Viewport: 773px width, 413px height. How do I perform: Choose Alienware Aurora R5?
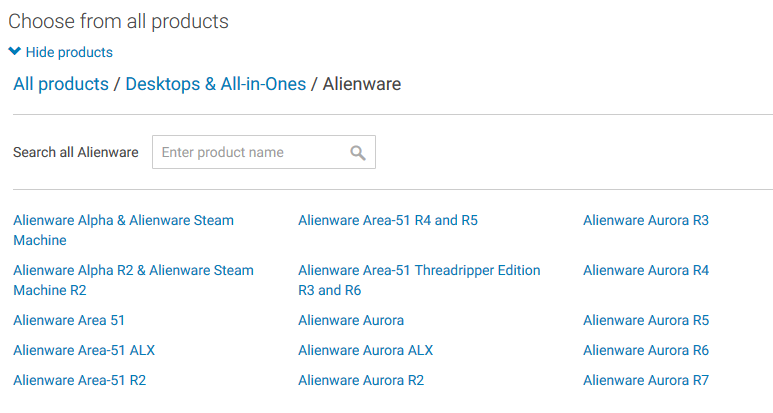click(x=646, y=320)
